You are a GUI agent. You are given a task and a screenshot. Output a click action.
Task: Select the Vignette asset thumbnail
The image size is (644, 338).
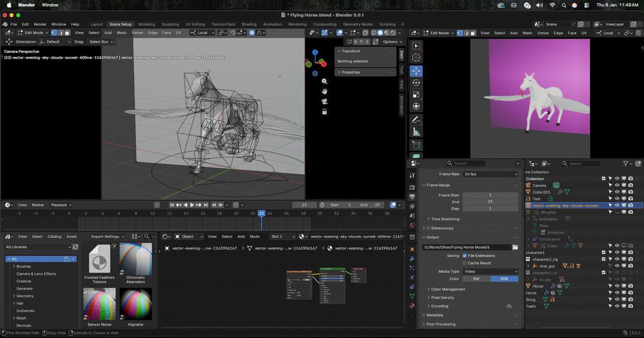point(136,304)
